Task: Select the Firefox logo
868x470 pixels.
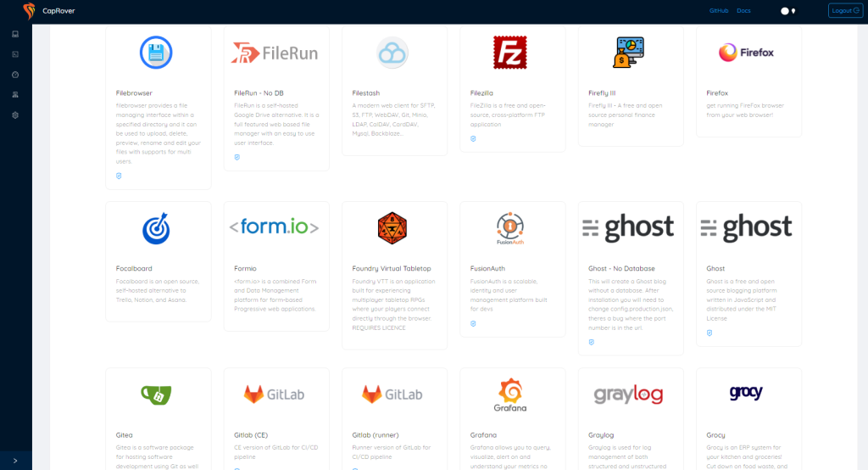Action: (x=746, y=53)
